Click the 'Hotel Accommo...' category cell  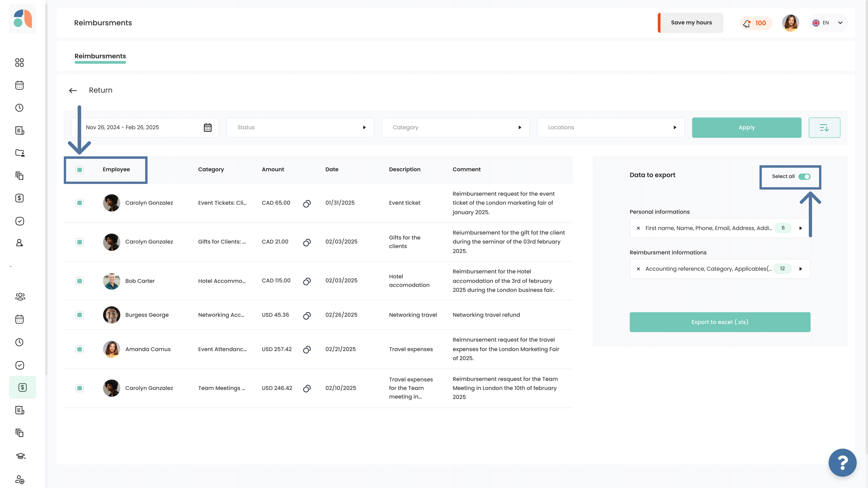click(x=222, y=281)
